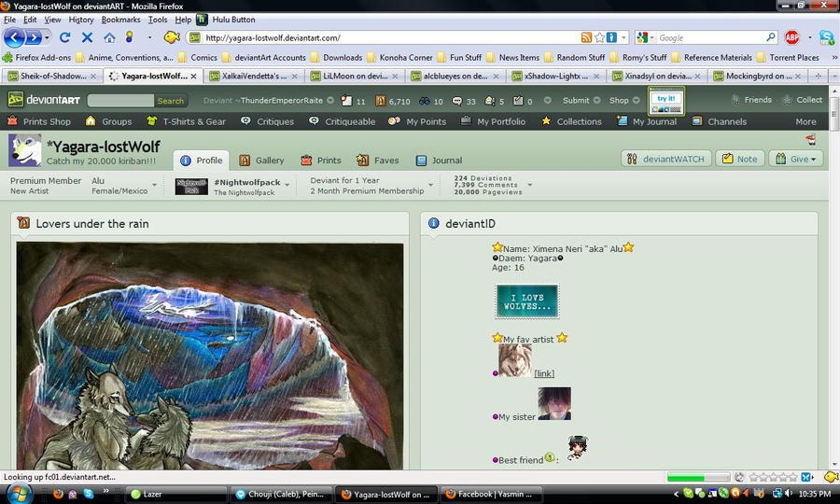Screen dimensions: 840x504
Task: Open the Give dropdown button
Action: coord(796,159)
